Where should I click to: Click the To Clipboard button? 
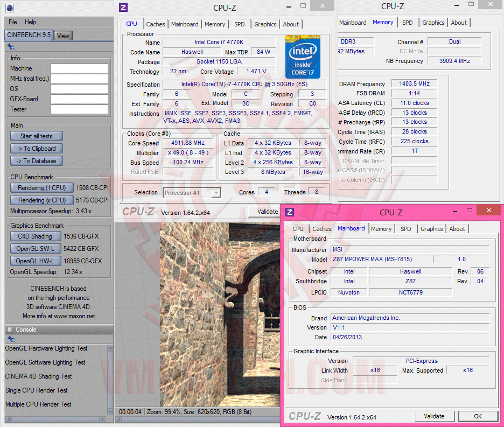[x=36, y=149]
